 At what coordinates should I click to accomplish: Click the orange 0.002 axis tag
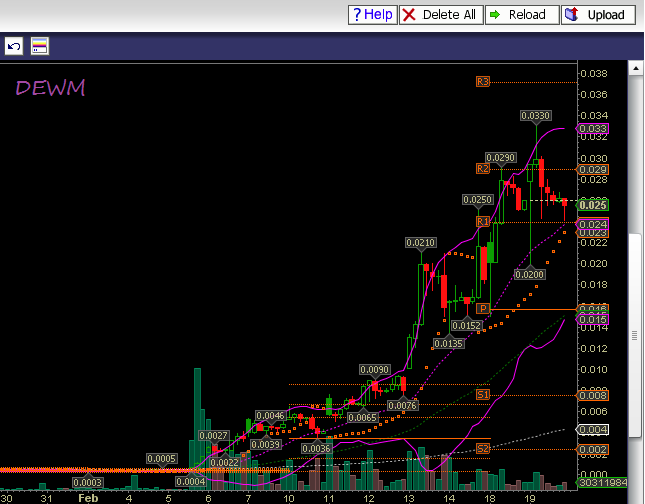tap(592, 449)
